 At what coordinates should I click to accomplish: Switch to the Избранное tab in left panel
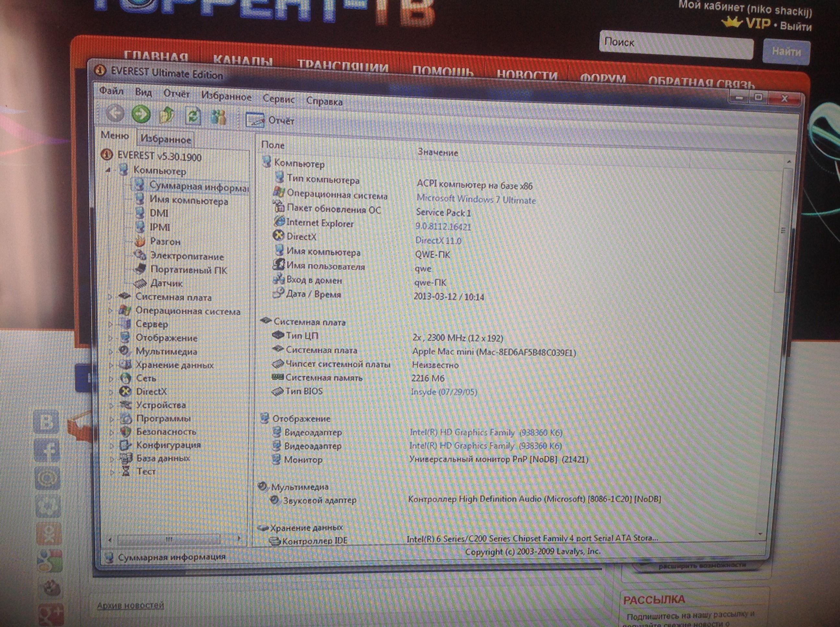coord(166,139)
